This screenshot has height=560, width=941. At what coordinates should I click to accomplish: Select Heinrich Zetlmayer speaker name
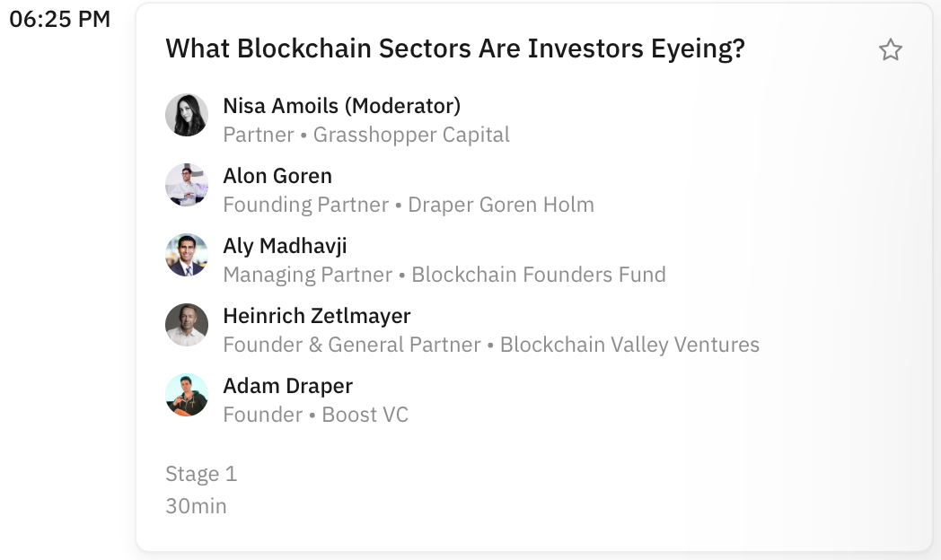[x=317, y=316]
